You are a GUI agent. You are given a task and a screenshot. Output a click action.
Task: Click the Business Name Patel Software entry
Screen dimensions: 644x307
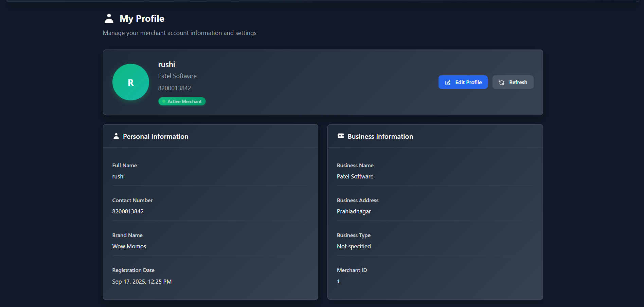355,176
